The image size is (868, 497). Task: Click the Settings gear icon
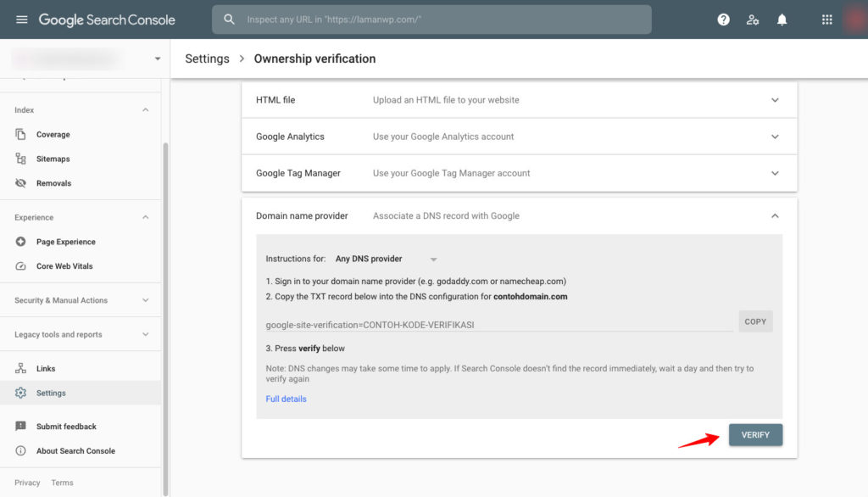click(20, 393)
